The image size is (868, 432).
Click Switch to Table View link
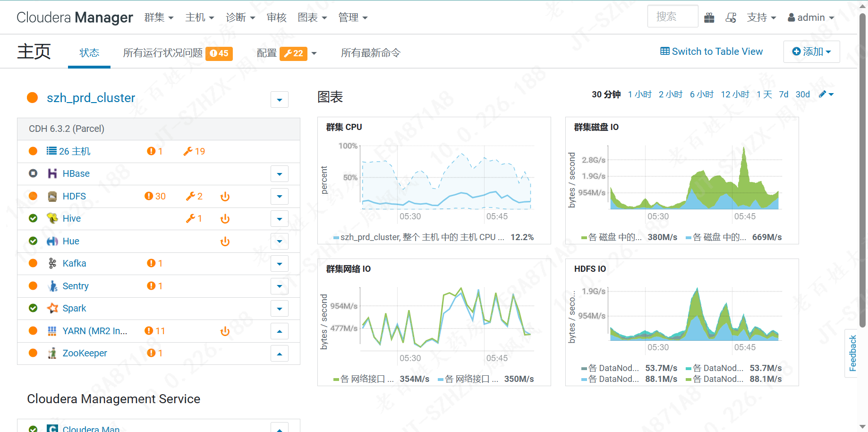pos(711,52)
